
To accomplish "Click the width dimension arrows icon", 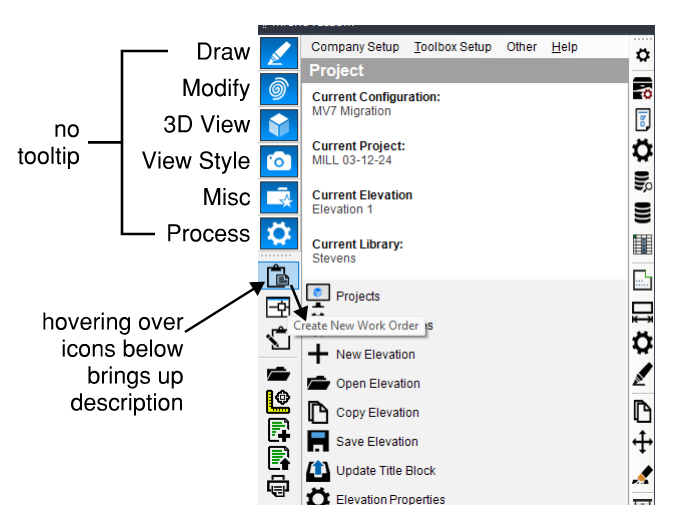I will coord(642,312).
